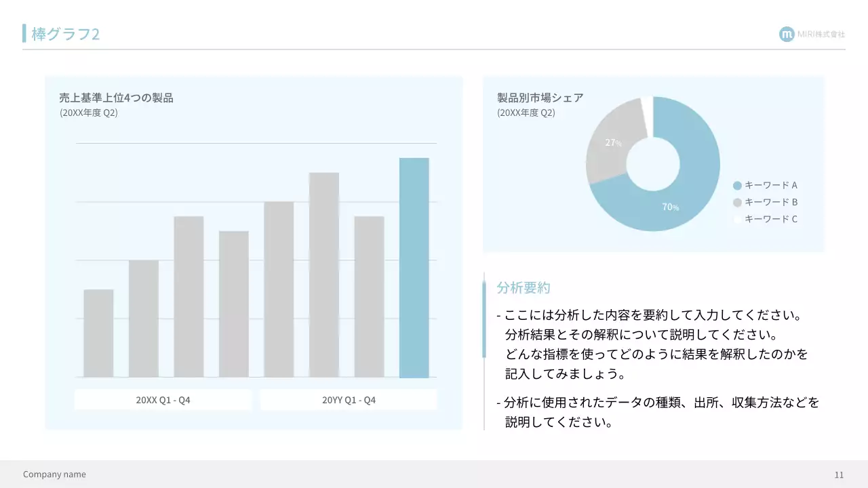The height and width of the screenshot is (488, 868).
Task: Click the Company name footer text
Action: point(54,474)
